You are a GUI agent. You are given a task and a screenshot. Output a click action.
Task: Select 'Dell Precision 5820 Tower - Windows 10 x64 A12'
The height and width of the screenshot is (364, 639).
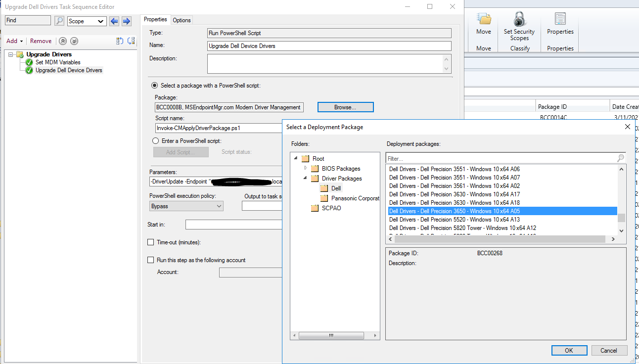[502, 227]
